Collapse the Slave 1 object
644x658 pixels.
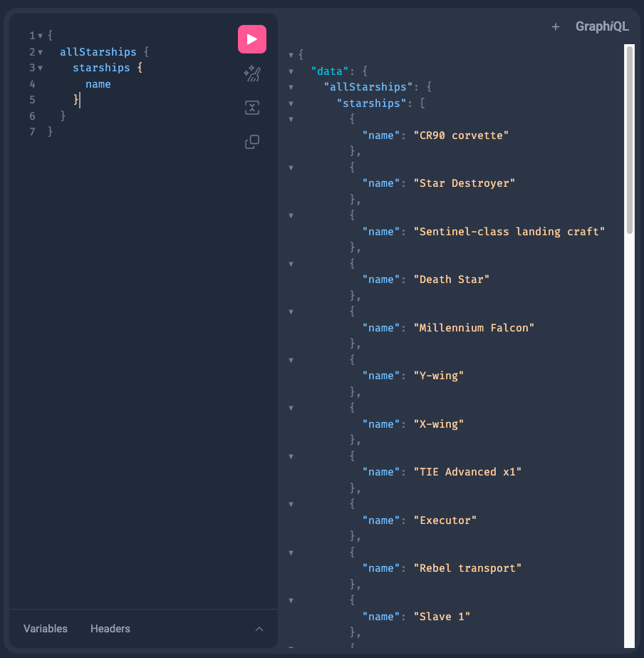click(x=291, y=600)
